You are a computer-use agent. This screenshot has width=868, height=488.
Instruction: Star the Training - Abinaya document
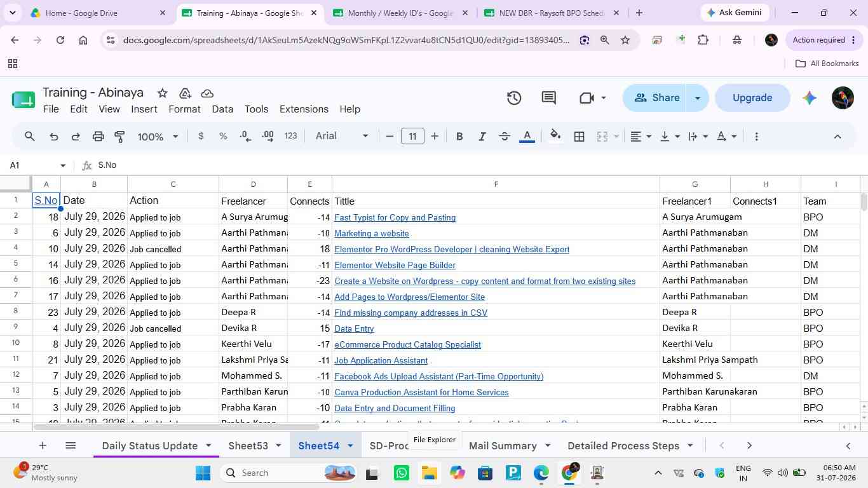coord(162,93)
